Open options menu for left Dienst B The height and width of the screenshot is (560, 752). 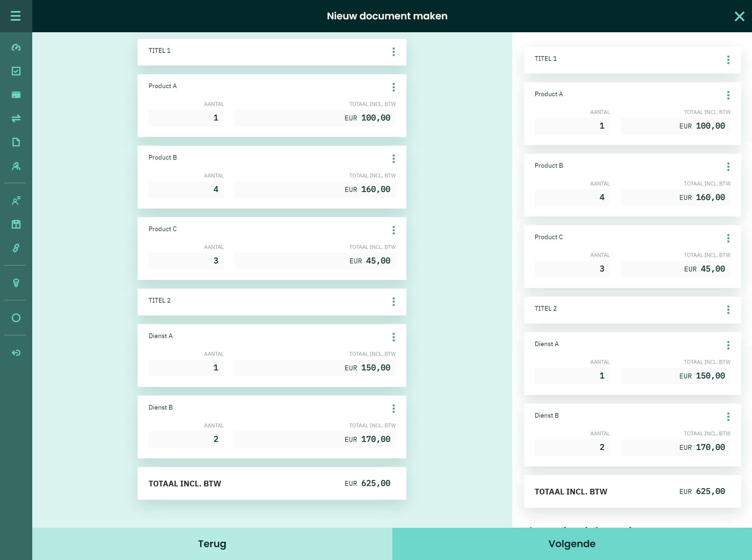click(393, 409)
